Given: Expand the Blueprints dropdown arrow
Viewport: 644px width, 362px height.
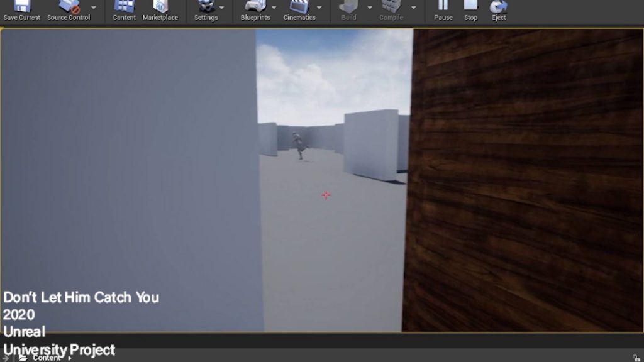Looking at the screenshot, I should (x=274, y=8).
